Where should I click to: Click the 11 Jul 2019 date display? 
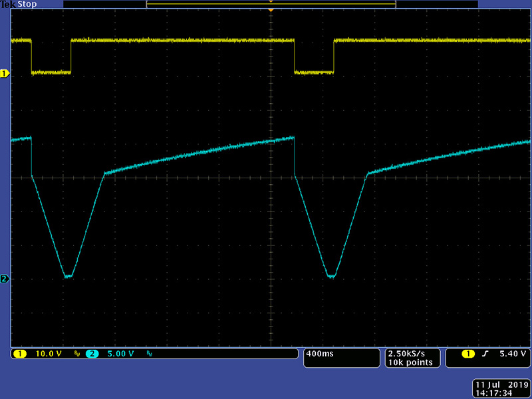click(x=501, y=385)
